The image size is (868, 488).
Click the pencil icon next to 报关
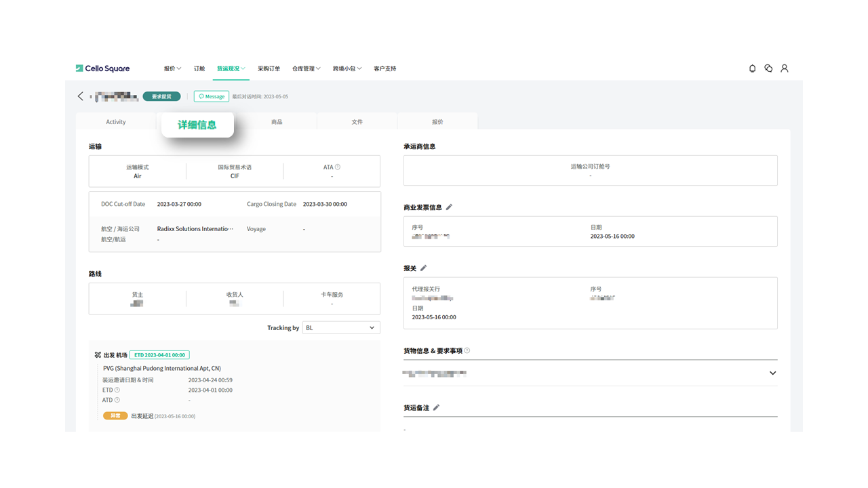pos(424,268)
